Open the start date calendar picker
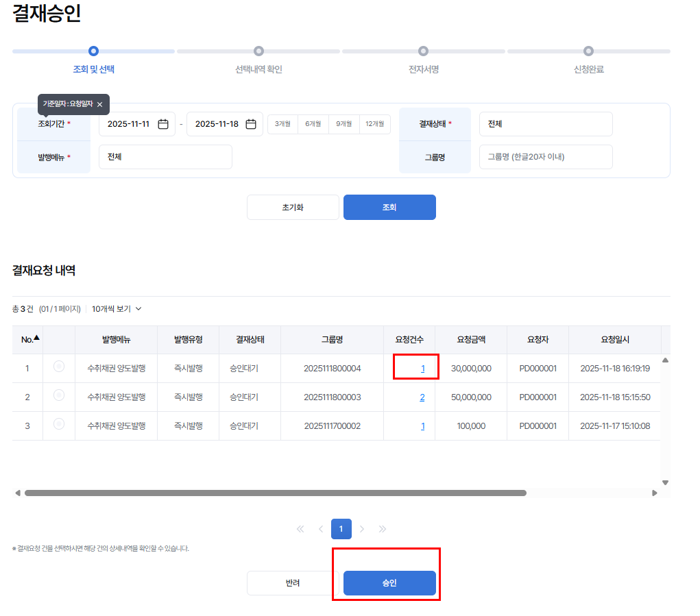 pos(163,124)
